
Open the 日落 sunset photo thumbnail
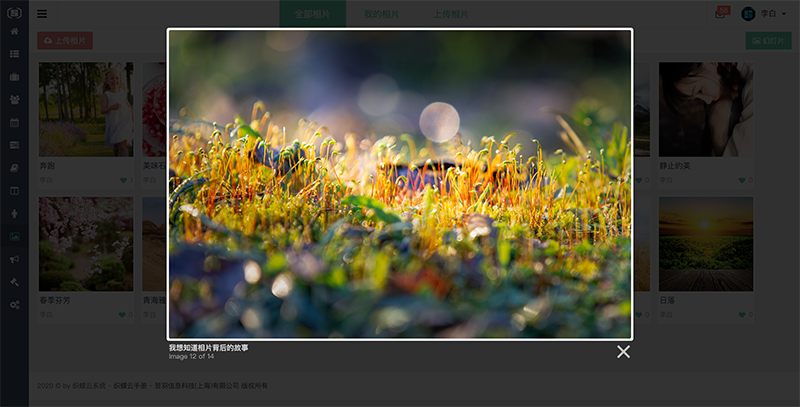[706, 244]
